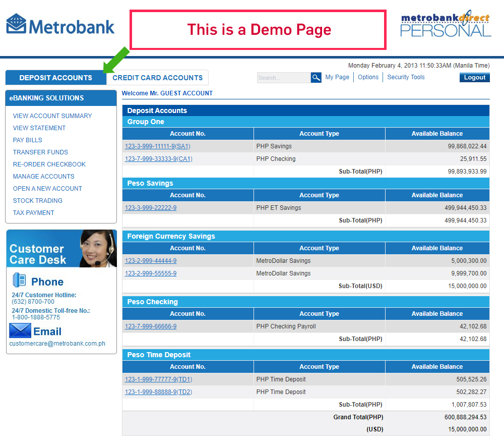Click the Group One sub-total 99,893,933.99
This screenshot has width=504, height=446.
coord(467,171)
